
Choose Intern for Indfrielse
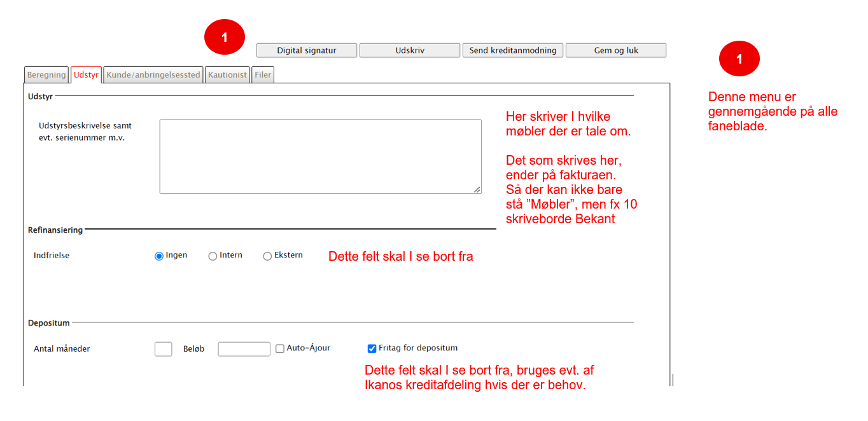[213, 256]
